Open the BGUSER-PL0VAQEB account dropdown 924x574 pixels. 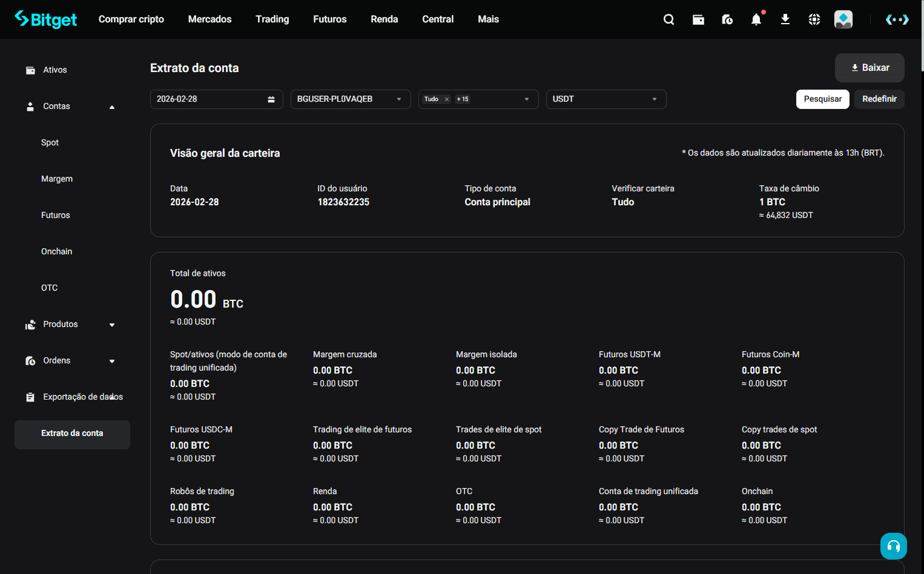(351, 99)
